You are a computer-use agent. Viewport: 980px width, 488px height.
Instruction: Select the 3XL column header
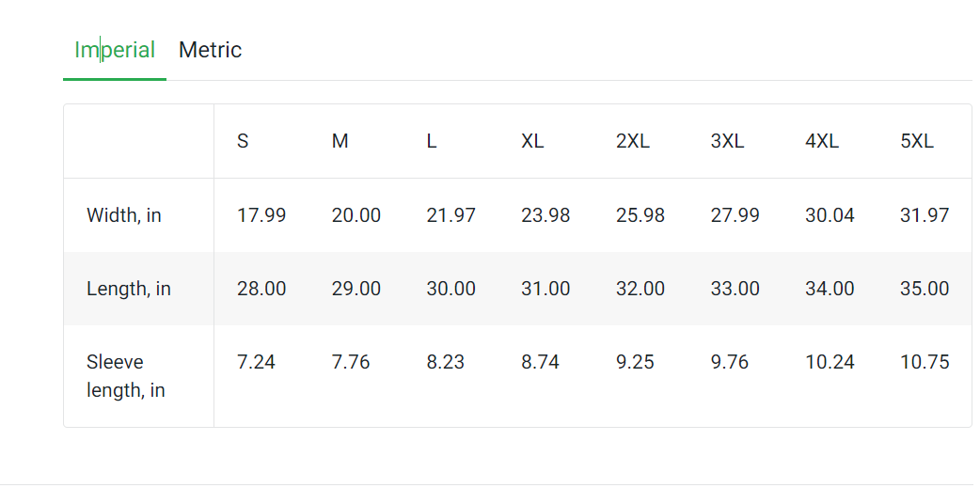(x=727, y=142)
